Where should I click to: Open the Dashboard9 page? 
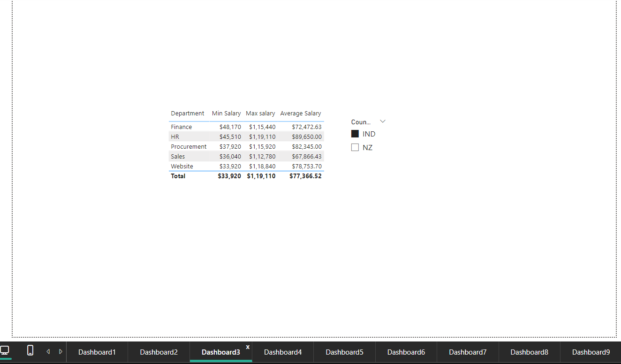click(x=591, y=352)
